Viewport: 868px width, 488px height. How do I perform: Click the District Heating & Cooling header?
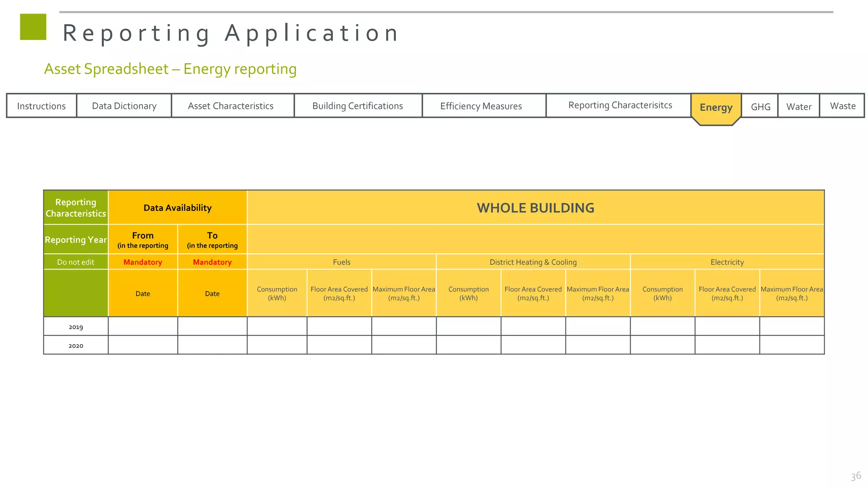click(x=533, y=262)
